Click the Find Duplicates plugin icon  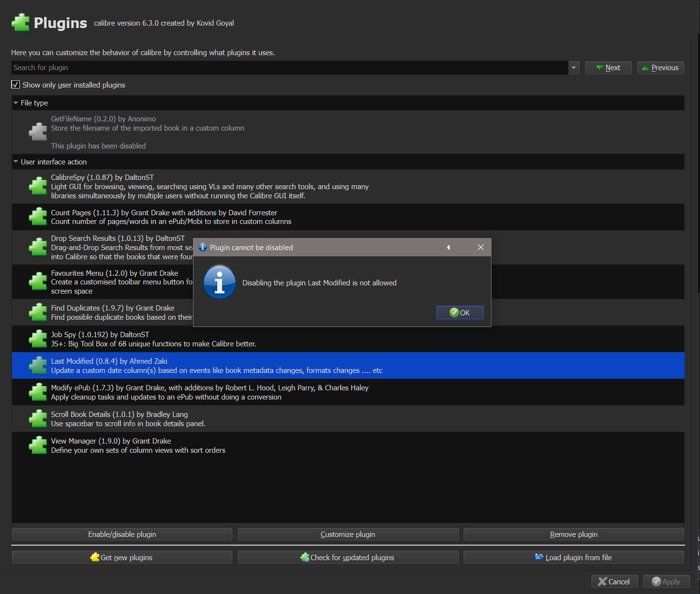[x=38, y=312]
